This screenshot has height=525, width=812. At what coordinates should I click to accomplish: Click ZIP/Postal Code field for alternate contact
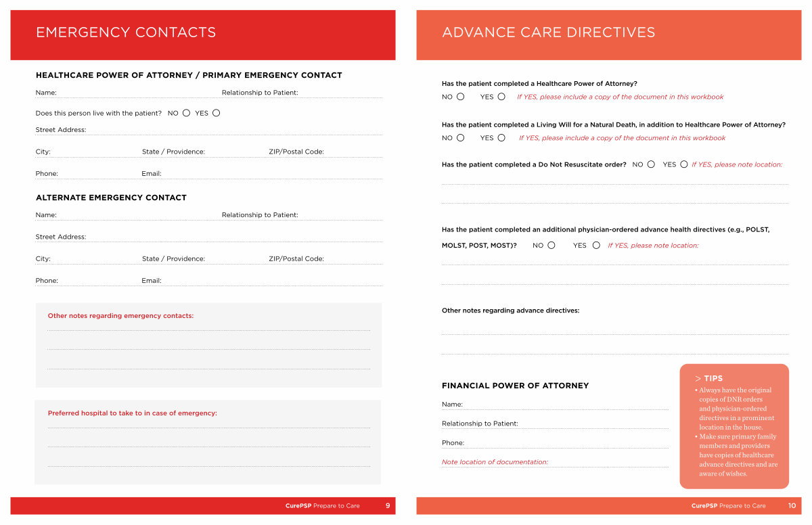[x=353, y=259]
